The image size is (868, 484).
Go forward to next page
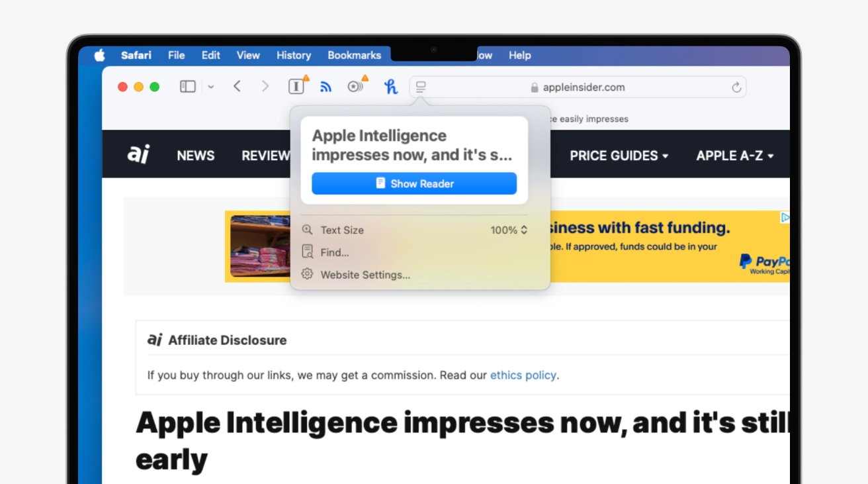(265, 87)
